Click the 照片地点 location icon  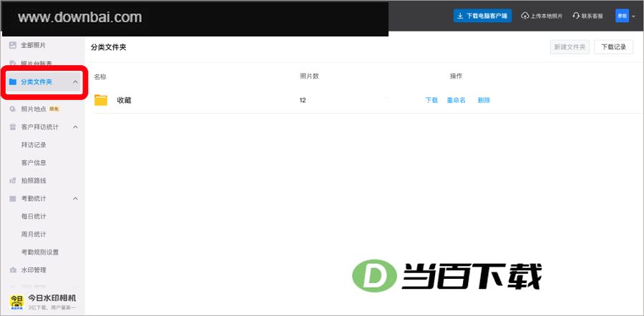(x=13, y=109)
